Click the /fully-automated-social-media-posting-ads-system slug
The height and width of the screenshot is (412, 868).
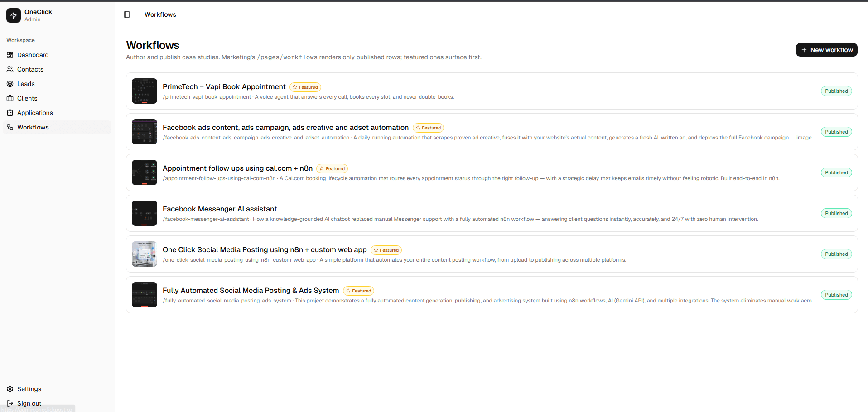point(227,301)
